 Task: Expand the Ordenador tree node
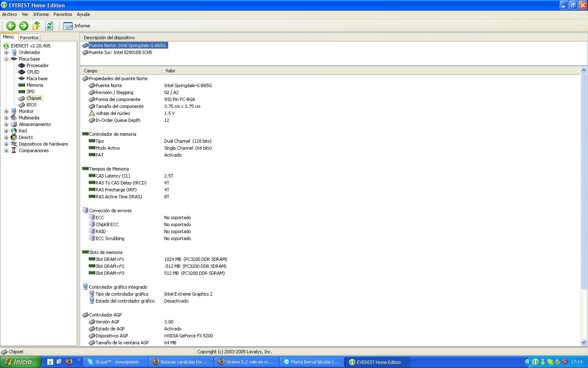click(x=6, y=52)
